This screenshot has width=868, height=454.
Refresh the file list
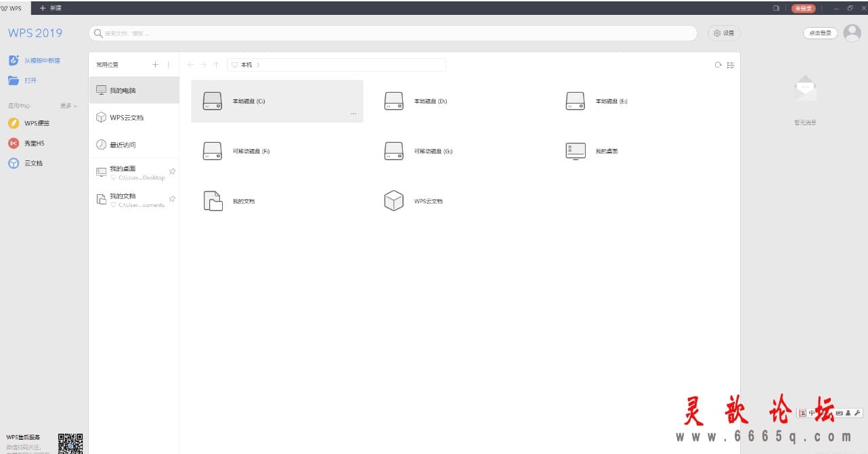tap(718, 65)
